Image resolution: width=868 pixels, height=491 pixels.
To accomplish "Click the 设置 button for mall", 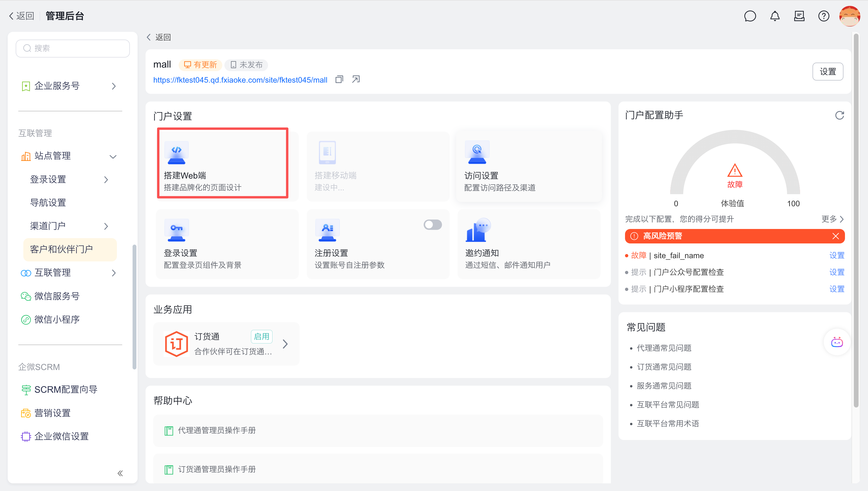I will [828, 71].
